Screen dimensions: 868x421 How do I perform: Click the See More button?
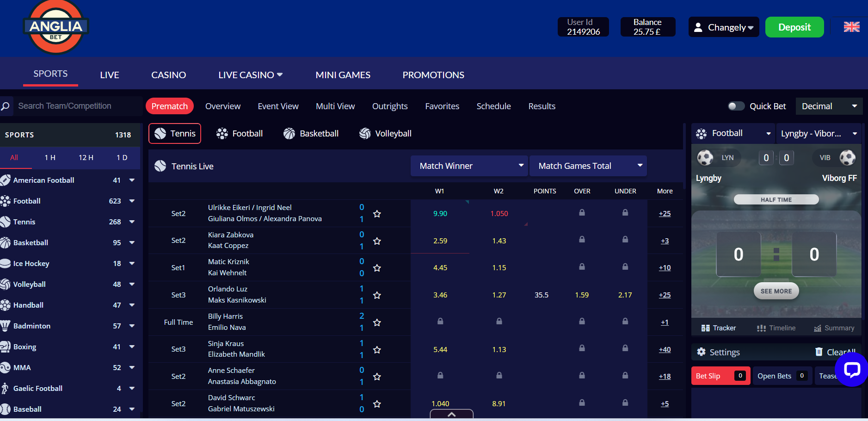click(x=776, y=291)
